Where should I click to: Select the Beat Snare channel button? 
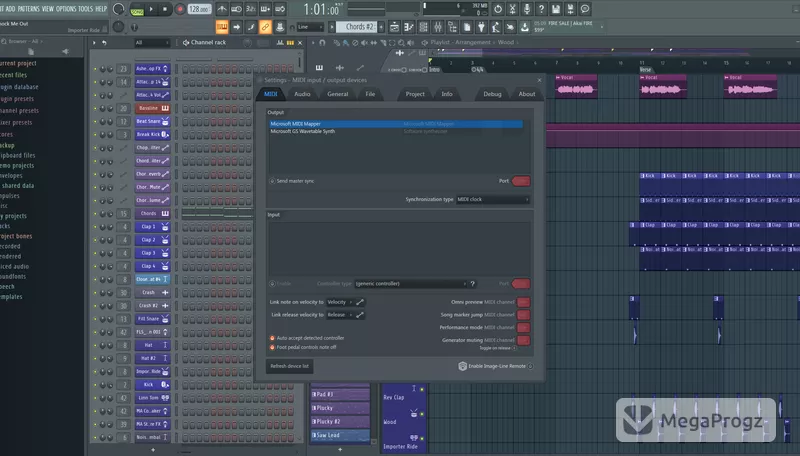coord(152,121)
